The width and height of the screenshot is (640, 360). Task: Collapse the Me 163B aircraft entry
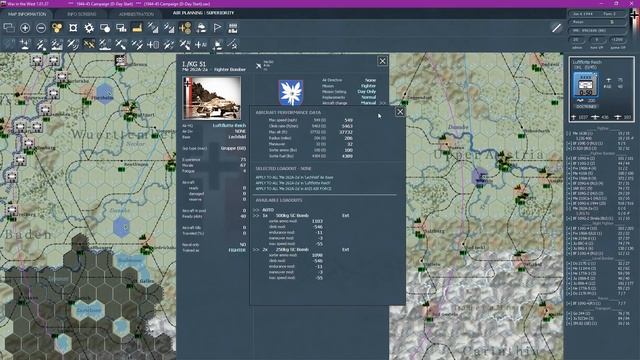[x=569, y=133]
